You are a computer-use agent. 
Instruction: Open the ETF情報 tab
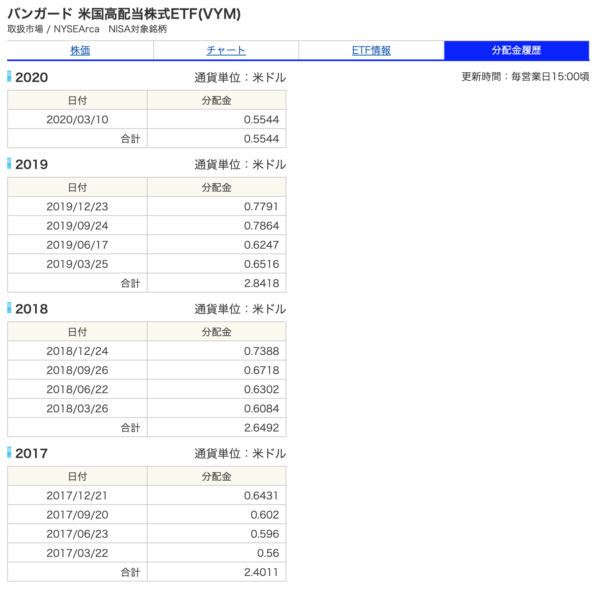pos(371,51)
